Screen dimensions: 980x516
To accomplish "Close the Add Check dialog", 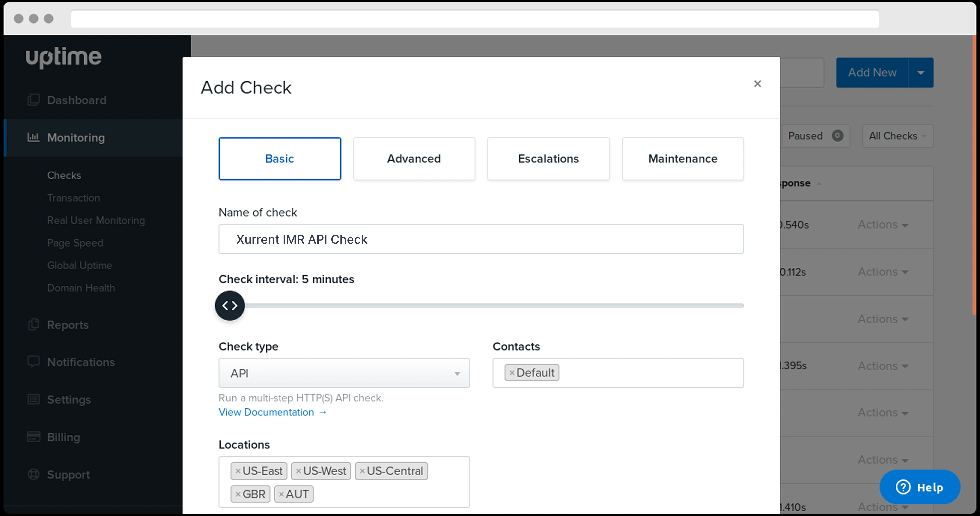I will click(x=757, y=84).
